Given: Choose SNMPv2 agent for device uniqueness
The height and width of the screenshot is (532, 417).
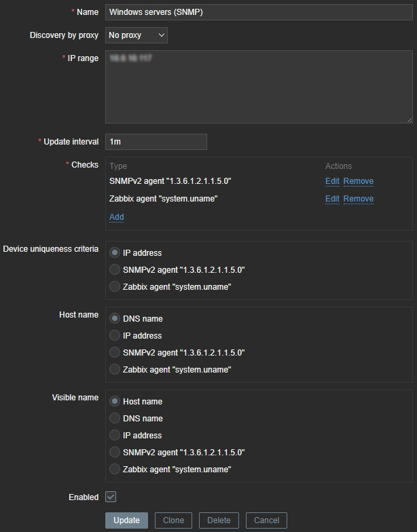Looking at the screenshot, I should tap(115, 269).
